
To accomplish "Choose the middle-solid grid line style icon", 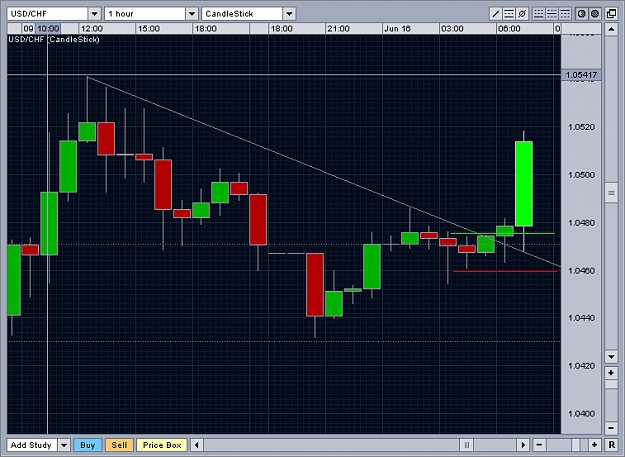I will pos(552,14).
